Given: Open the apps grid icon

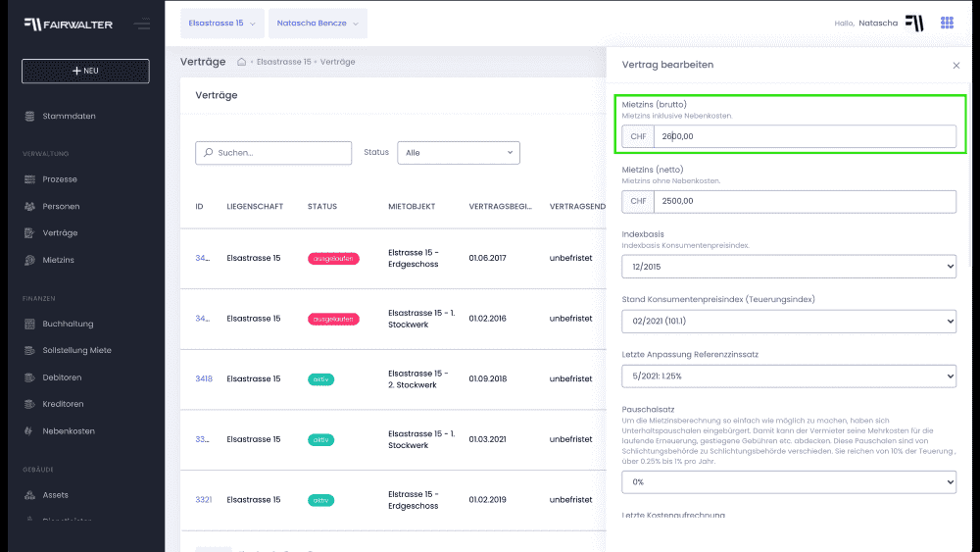Looking at the screenshot, I should [947, 23].
